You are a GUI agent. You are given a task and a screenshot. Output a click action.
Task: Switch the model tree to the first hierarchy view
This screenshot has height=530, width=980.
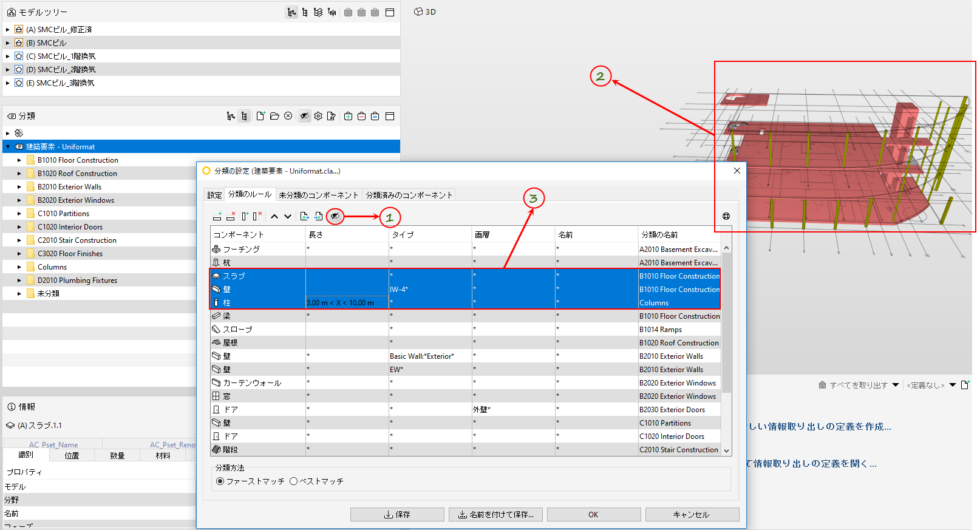point(291,12)
